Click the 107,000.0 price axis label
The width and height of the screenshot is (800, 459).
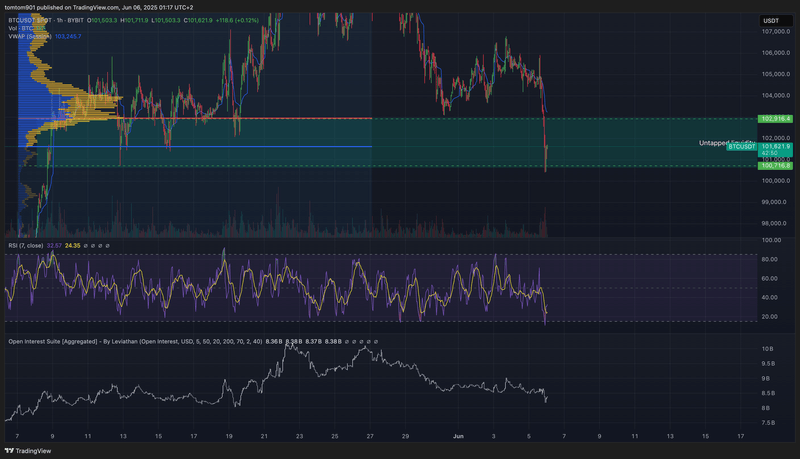(776, 32)
